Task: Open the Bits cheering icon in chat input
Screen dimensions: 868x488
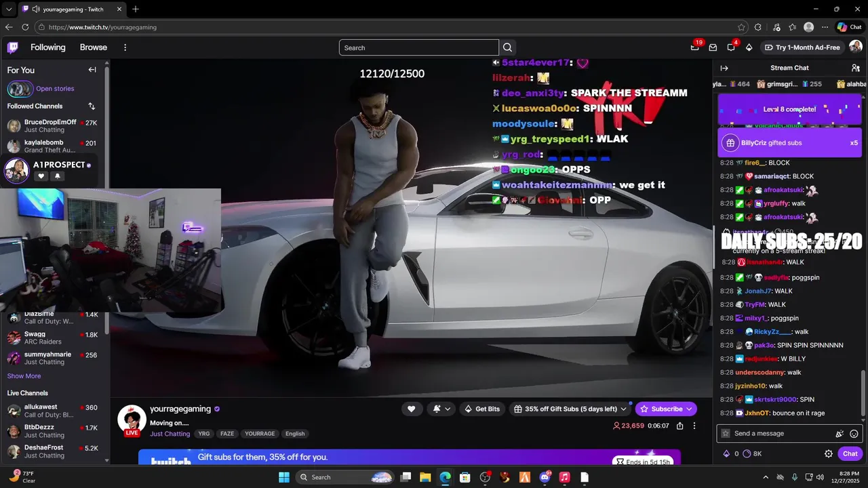Action: 840,434
